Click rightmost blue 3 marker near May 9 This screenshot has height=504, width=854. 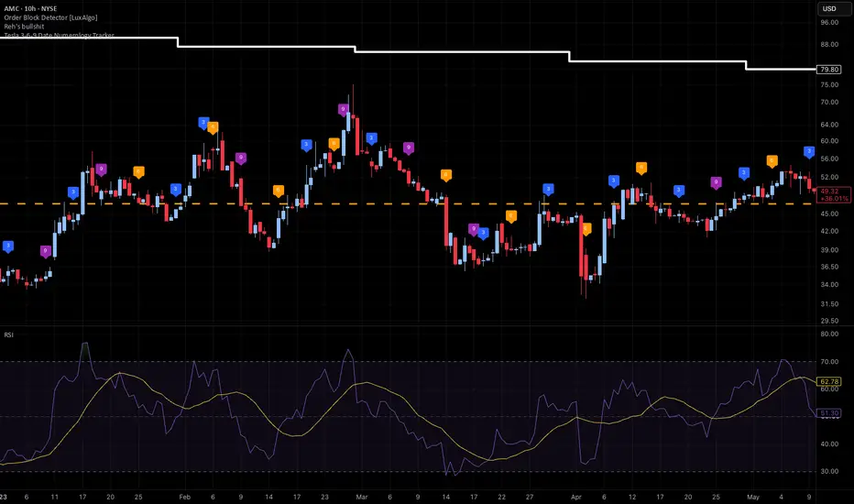(x=809, y=152)
